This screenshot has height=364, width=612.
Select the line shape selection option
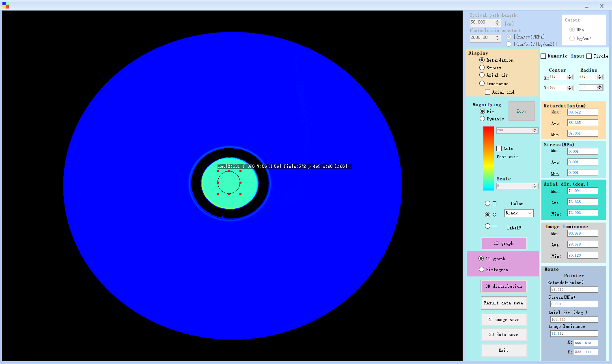[488, 226]
